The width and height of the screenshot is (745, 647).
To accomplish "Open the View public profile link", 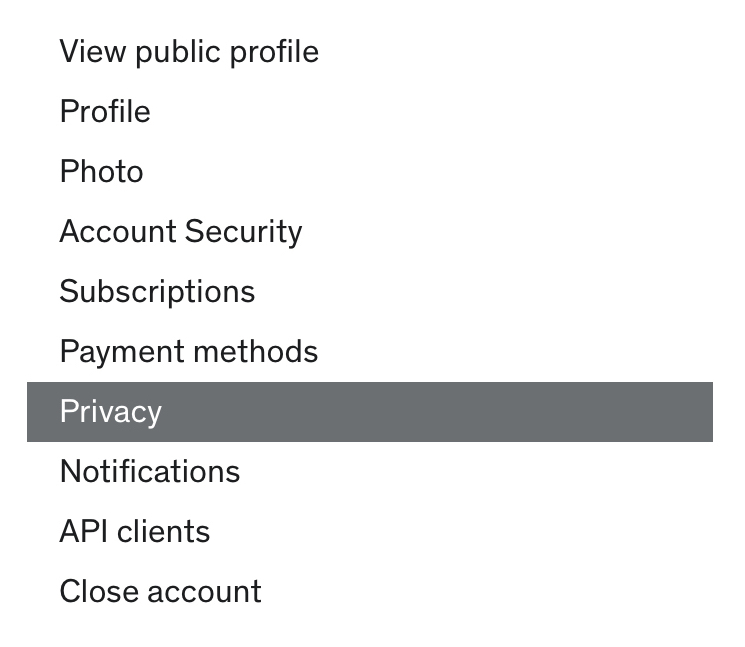I will (189, 52).
